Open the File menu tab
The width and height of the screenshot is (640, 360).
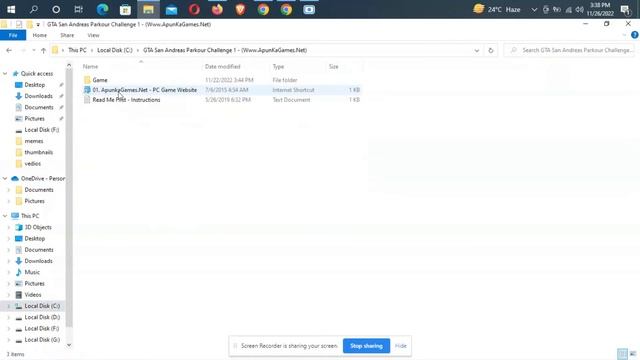coord(13,36)
